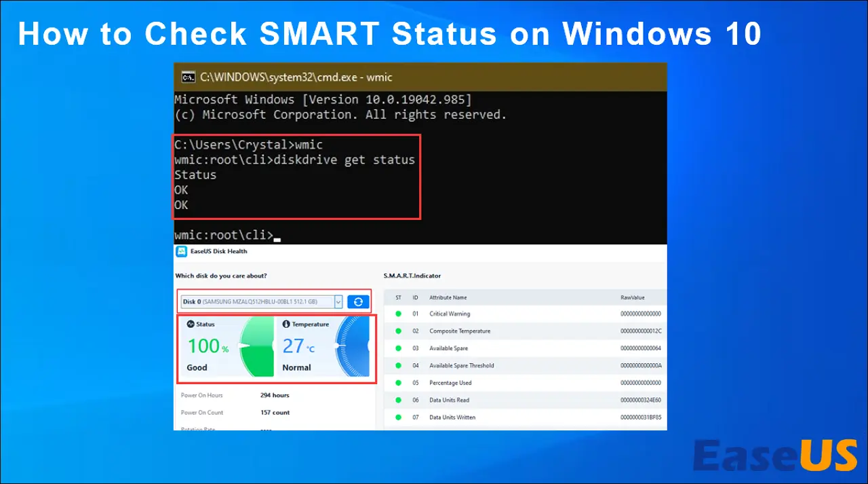The height and width of the screenshot is (484, 868).
Task: Click the 'Data Units Written' attribute name
Action: [x=452, y=417]
